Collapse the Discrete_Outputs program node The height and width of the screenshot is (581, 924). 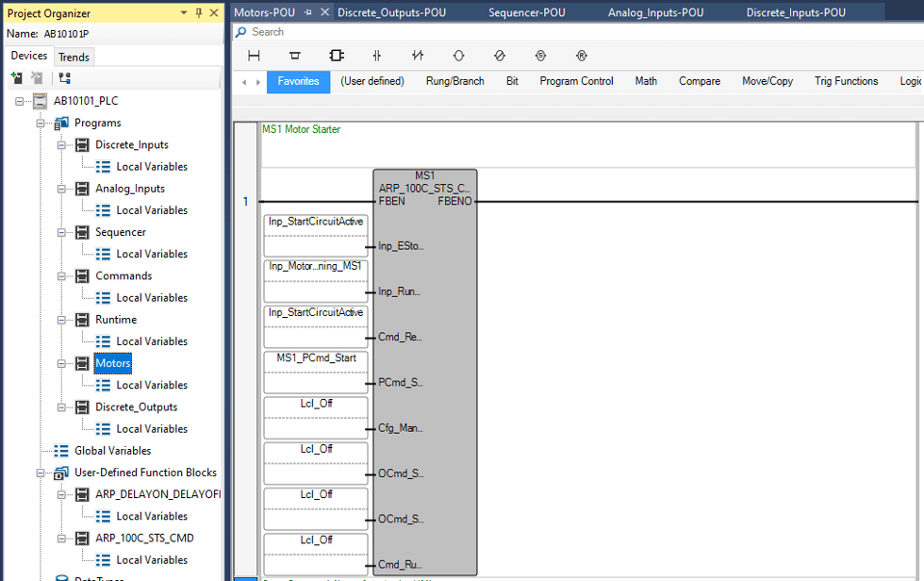pyautogui.click(x=61, y=407)
